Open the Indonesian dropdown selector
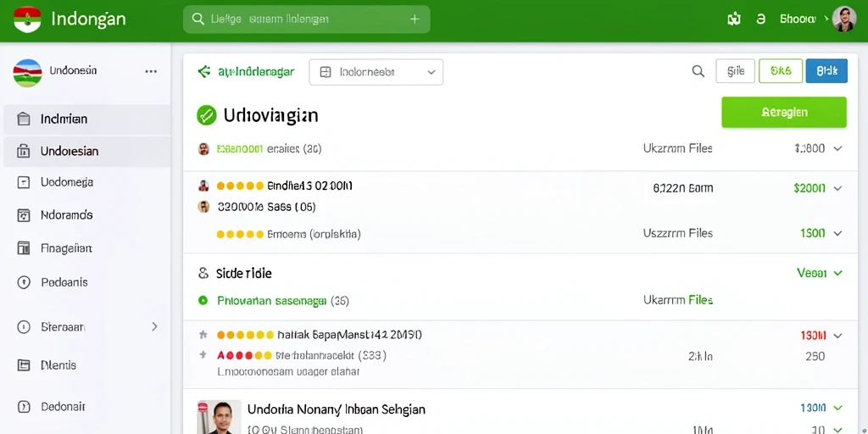The image size is (868, 434). 376,72
